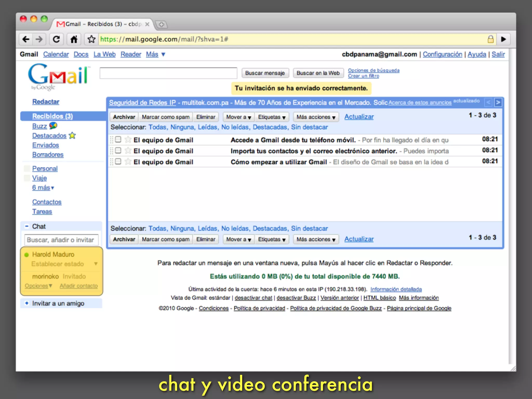Select 'No leídas' in top Seleccionar row

[235, 127]
